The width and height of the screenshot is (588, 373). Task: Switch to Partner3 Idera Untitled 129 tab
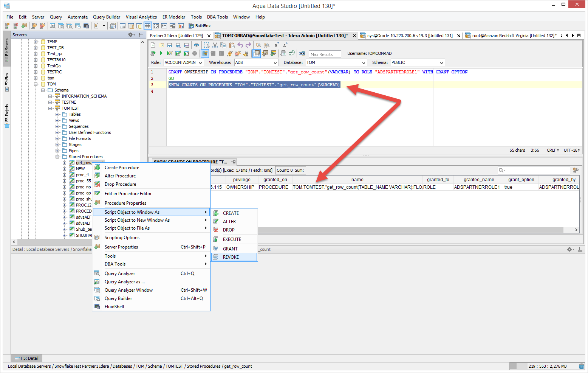(x=176, y=36)
